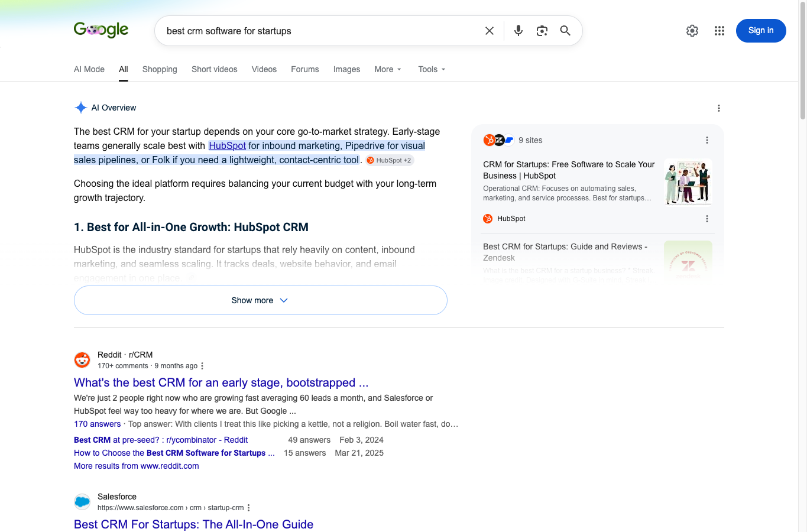The width and height of the screenshot is (807, 532).
Task: Open three-dot menu beside HubSpot source
Action: pyautogui.click(x=707, y=219)
